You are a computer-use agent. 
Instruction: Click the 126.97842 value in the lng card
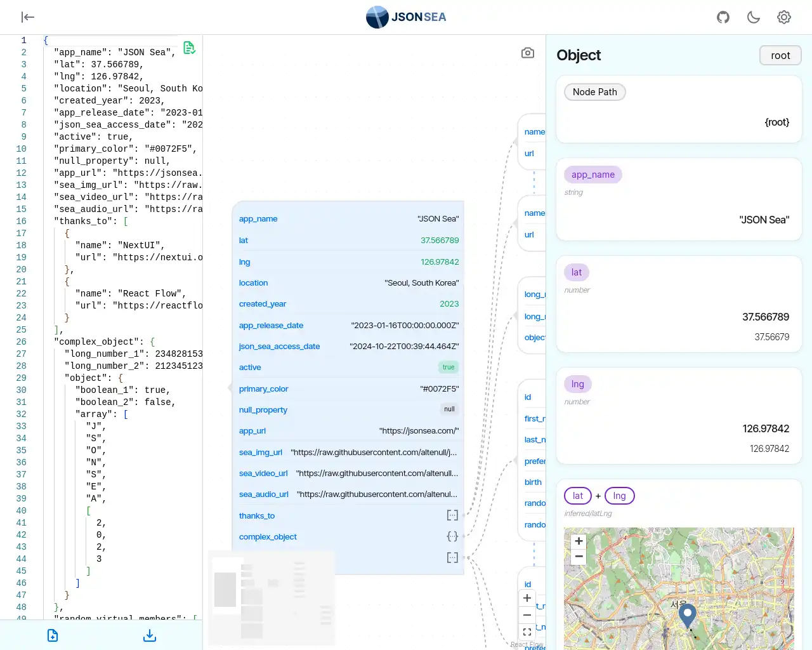click(x=766, y=428)
